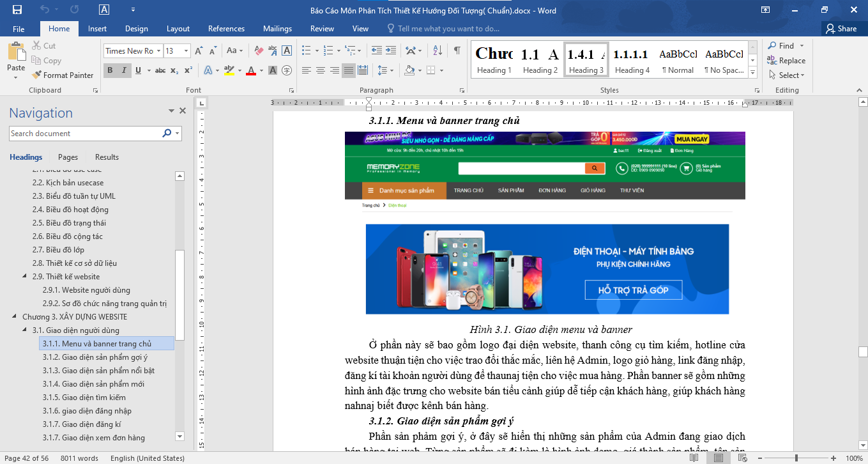The height and width of the screenshot is (464, 868).
Task: Toggle Bold formatting
Action: 110,70
